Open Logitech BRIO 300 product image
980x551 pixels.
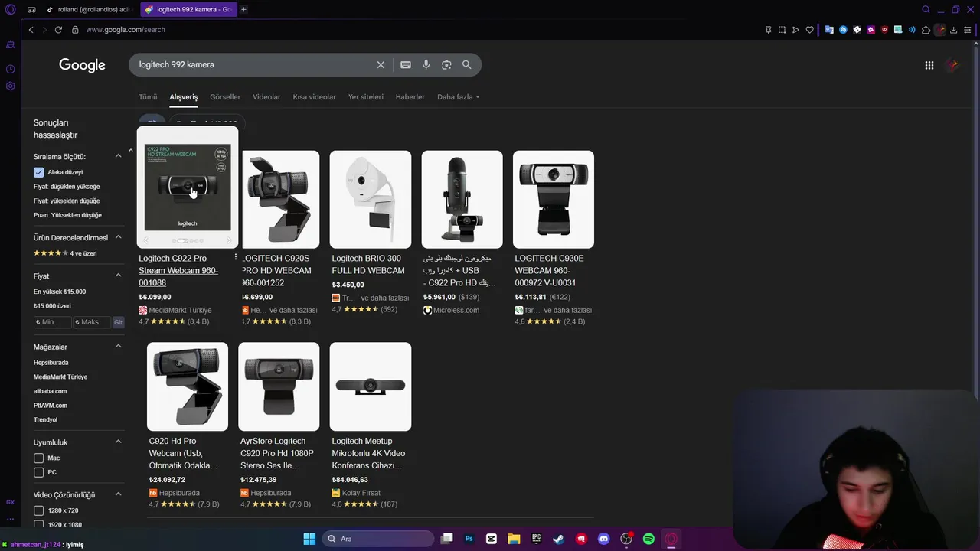[x=371, y=199]
